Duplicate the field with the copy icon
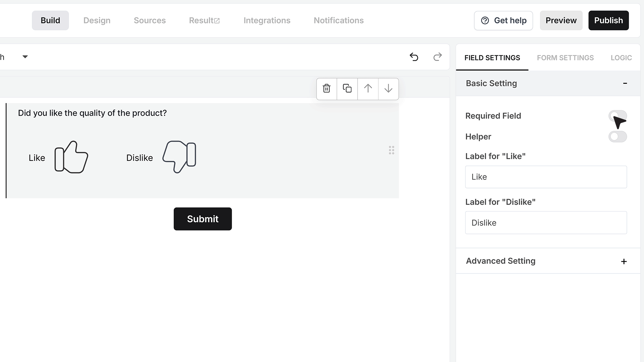Image resolution: width=644 pixels, height=362 pixels. click(347, 89)
